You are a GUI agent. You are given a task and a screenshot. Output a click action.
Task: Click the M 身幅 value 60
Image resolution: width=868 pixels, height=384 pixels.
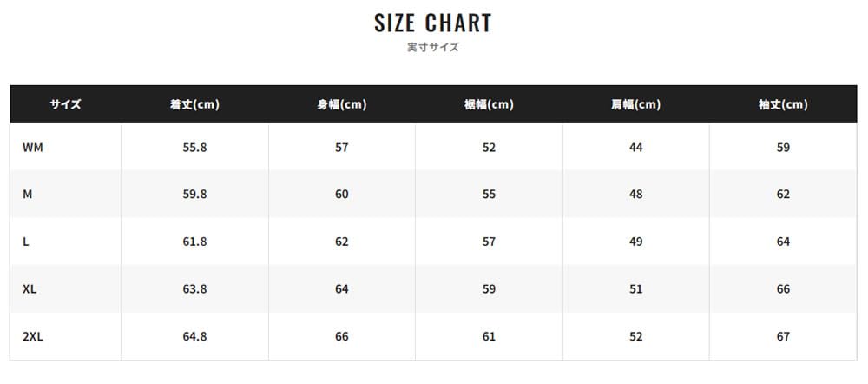click(x=342, y=195)
